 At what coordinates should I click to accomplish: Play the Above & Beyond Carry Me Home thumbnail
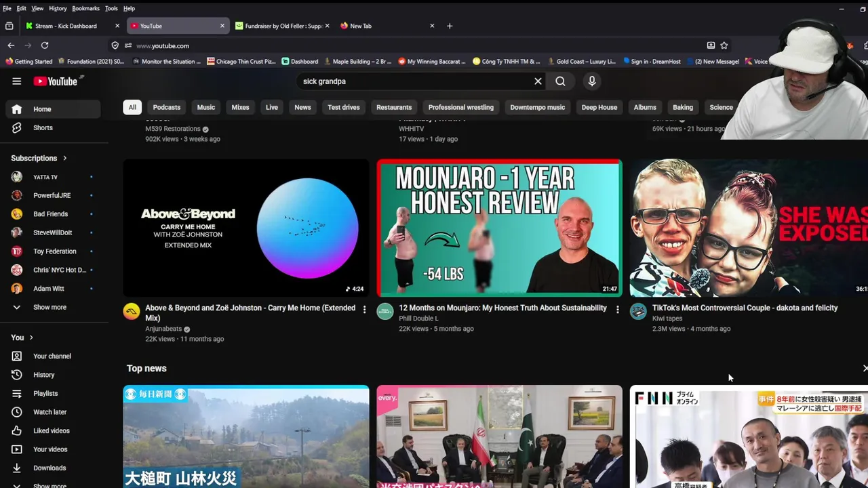tap(245, 228)
